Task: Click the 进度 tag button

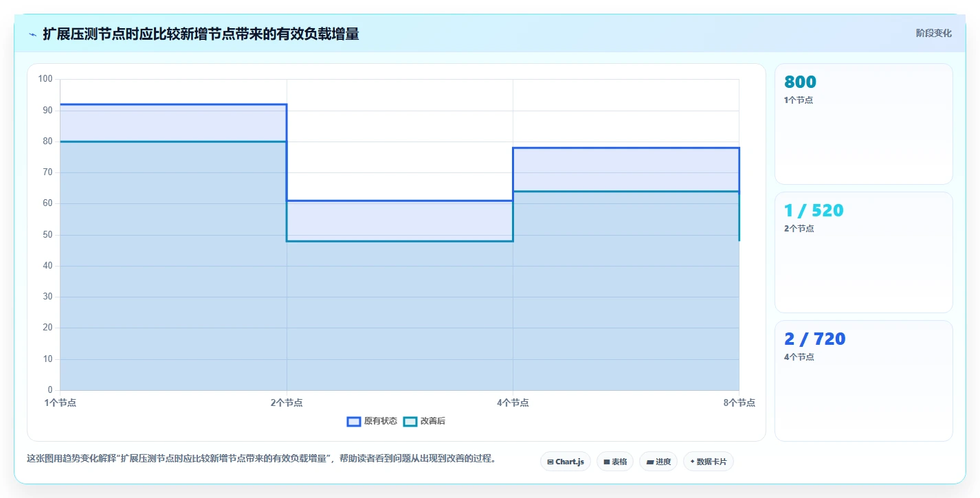Action: [x=658, y=462]
